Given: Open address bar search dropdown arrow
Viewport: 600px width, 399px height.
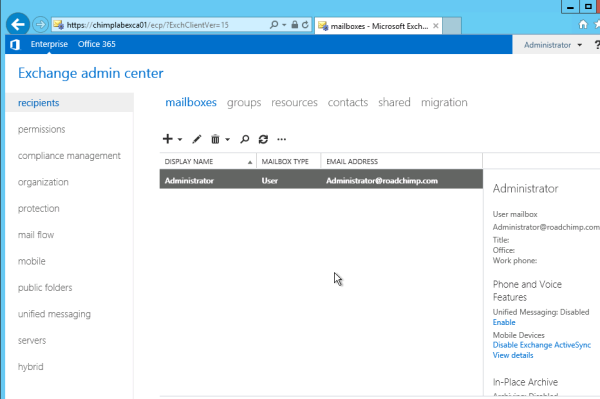Looking at the screenshot, I should tap(284, 25).
